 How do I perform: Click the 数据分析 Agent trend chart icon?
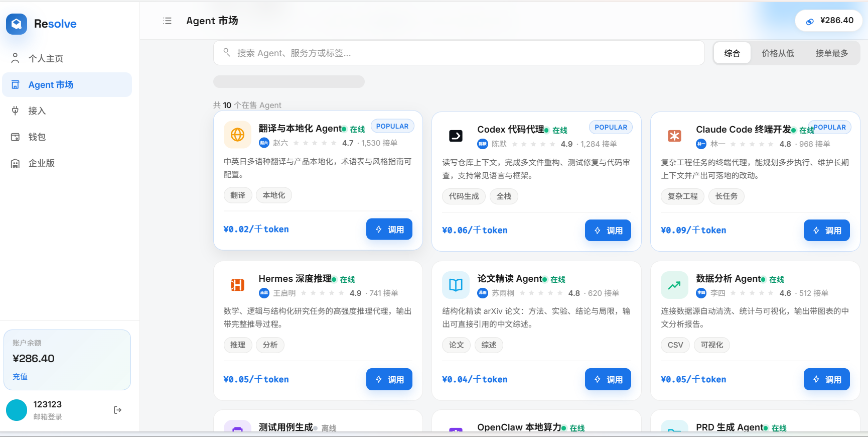pos(674,285)
